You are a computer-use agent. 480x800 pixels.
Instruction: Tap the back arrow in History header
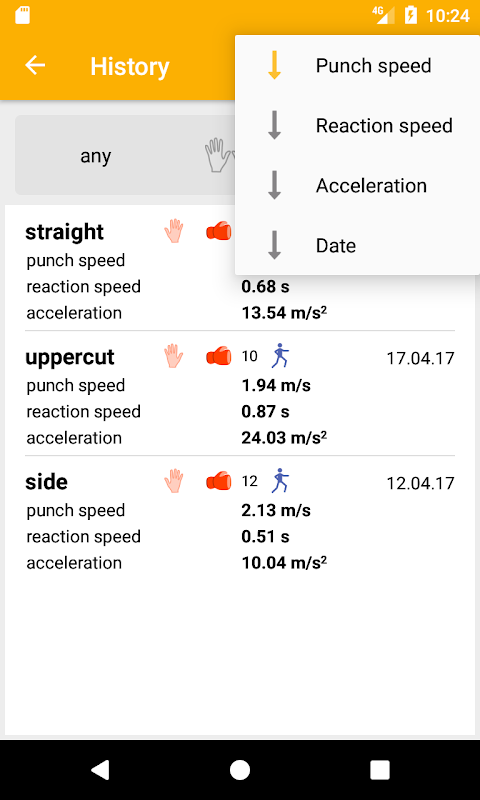coord(35,65)
